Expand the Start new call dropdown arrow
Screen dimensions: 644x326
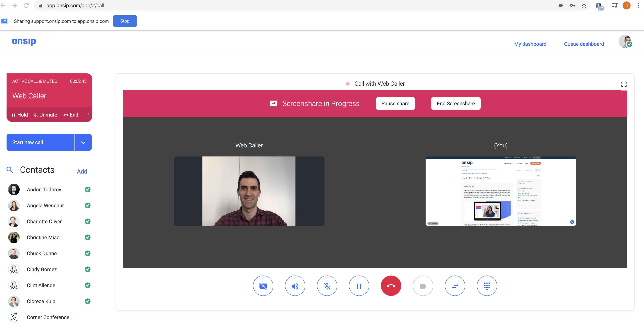[x=83, y=142]
